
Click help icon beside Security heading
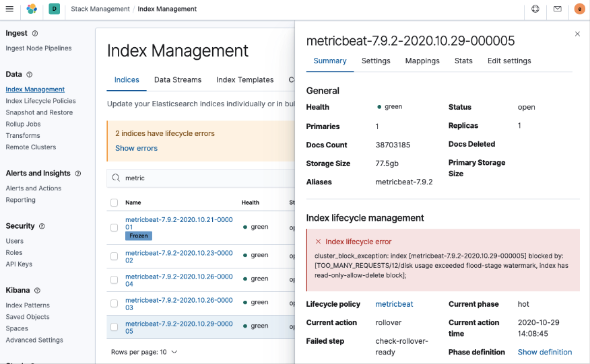point(42,226)
